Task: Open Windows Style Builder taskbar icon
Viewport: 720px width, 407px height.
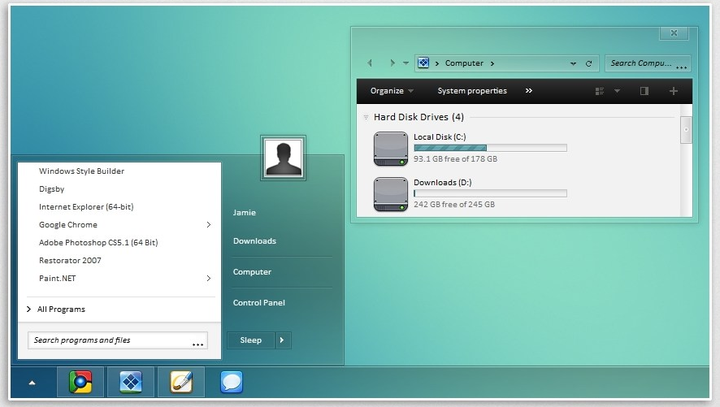Action: pos(131,382)
